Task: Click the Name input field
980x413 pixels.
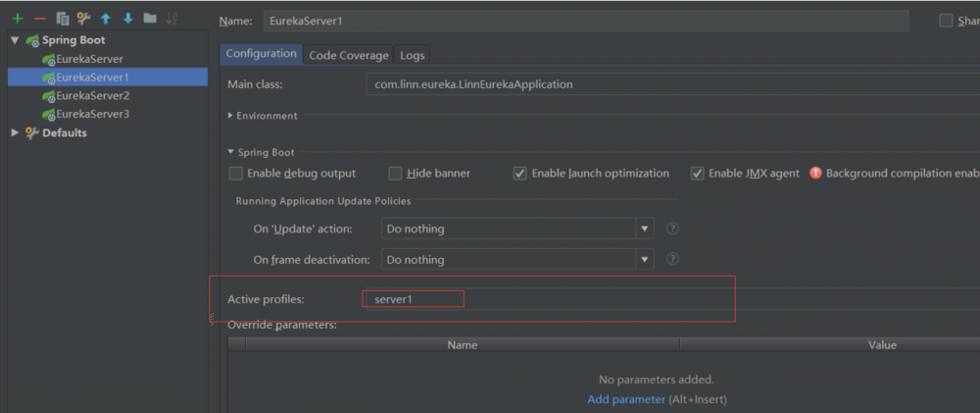Action: tap(586, 21)
